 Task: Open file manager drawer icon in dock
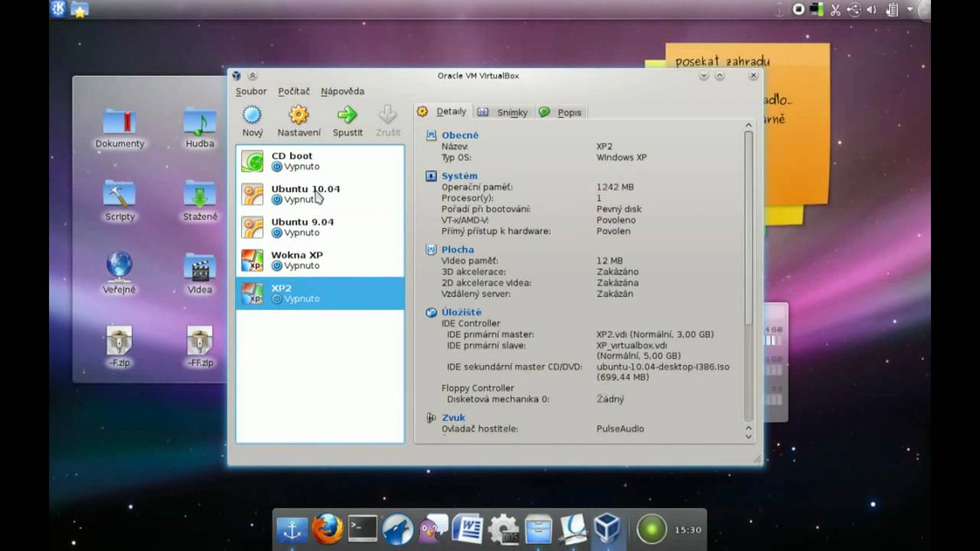tap(539, 528)
